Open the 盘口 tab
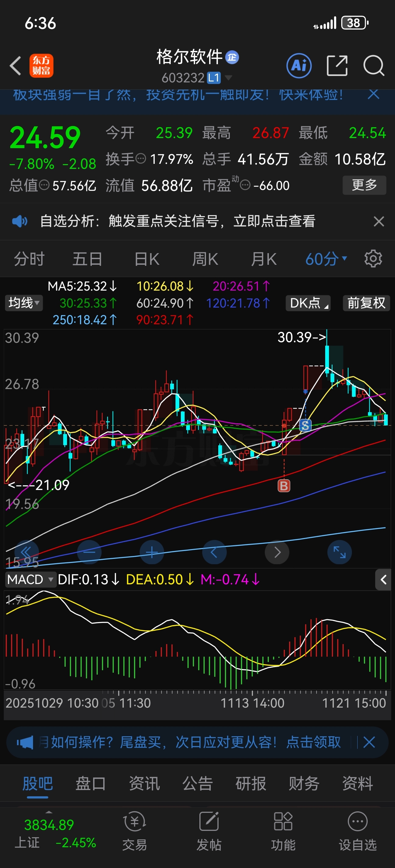 (x=91, y=783)
